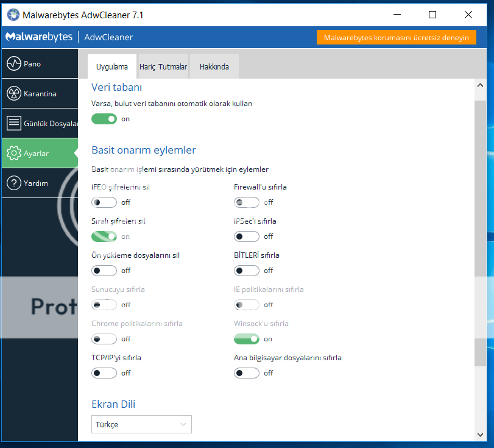Image resolution: width=494 pixels, height=448 pixels.
Task: Enable the IFEO şifrelerini sil toggle
Action: 104,202
